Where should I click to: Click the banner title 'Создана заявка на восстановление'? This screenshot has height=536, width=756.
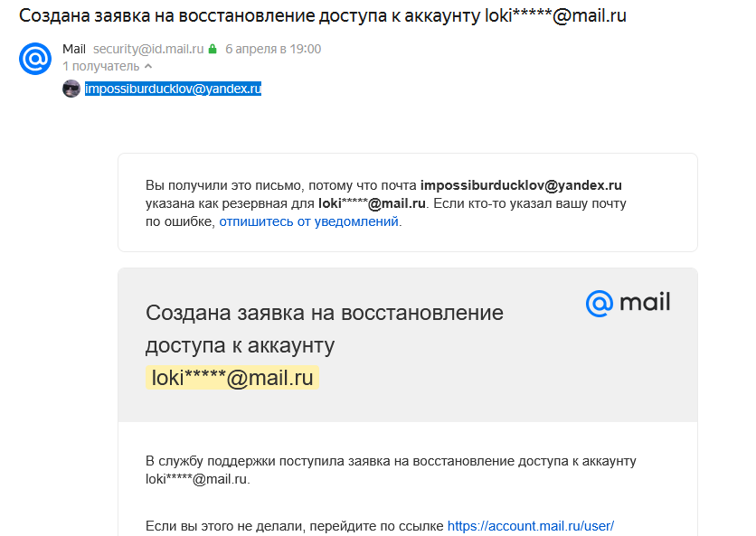click(325, 313)
